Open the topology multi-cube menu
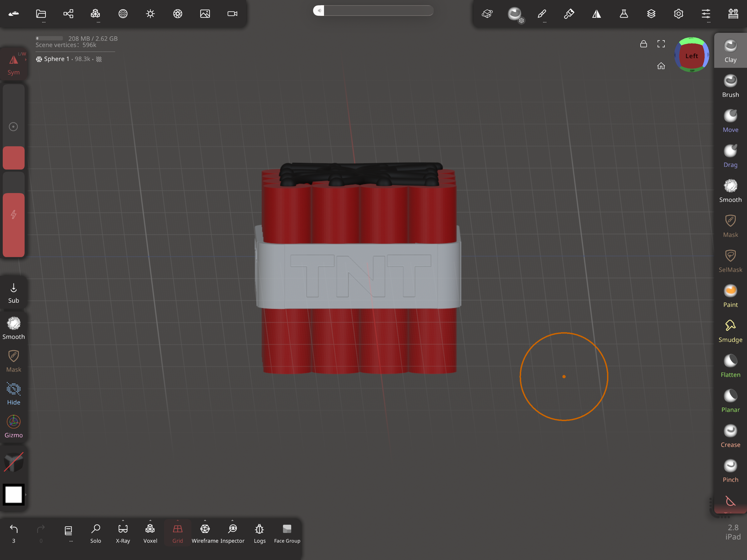 pyautogui.click(x=96, y=14)
